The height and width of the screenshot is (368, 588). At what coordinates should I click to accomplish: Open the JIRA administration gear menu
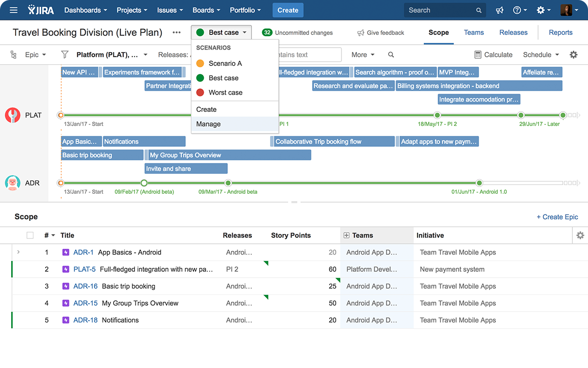[544, 10]
